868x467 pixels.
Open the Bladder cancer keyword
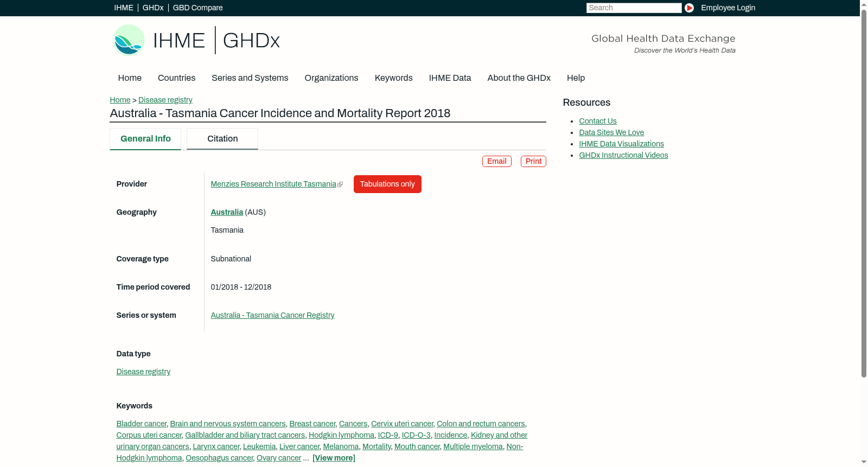142,424
